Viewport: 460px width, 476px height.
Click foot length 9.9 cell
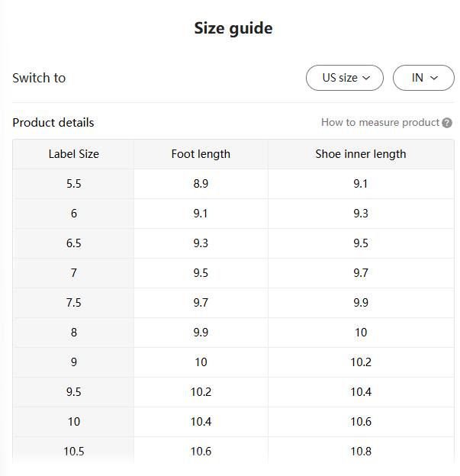click(x=201, y=333)
